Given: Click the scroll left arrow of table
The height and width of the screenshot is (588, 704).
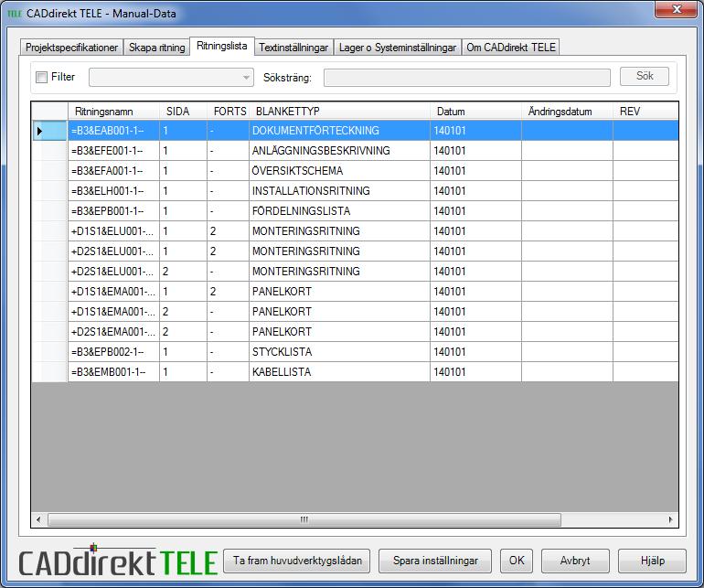Looking at the screenshot, I should pos(38,519).
